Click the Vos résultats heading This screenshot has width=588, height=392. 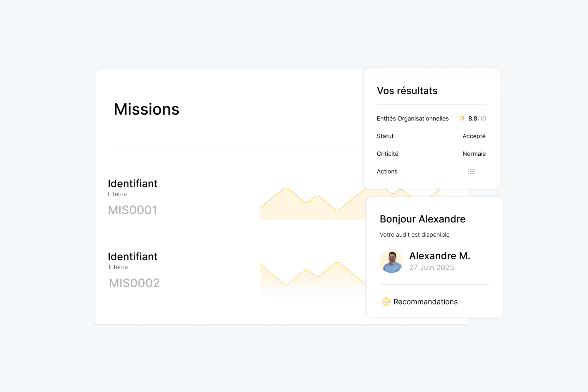pyautogui.click(x=407, y=91)
